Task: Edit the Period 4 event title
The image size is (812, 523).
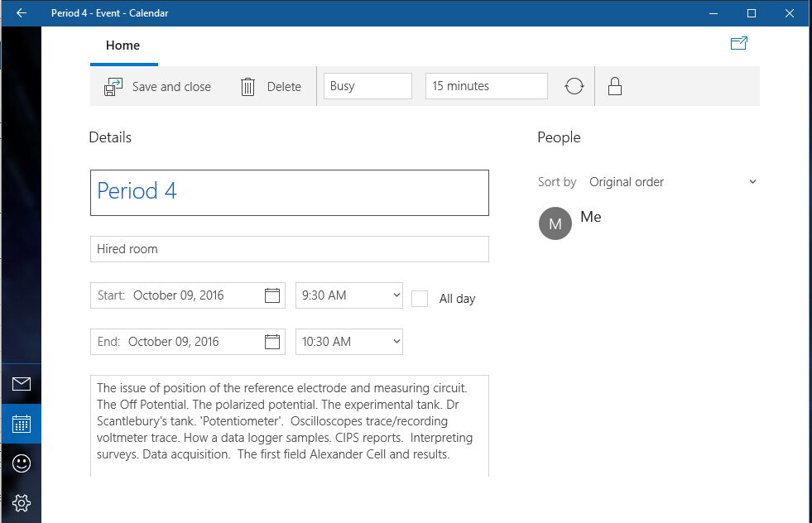Action: coord(290,193)
